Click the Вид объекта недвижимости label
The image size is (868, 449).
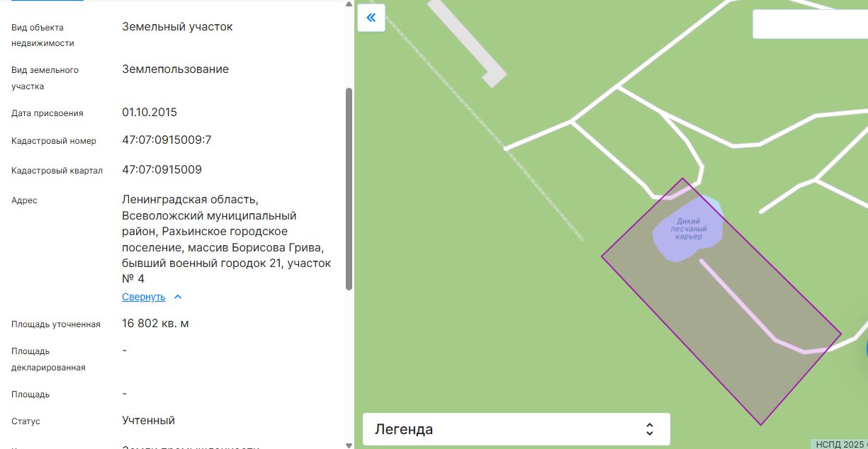pos(43,35)
